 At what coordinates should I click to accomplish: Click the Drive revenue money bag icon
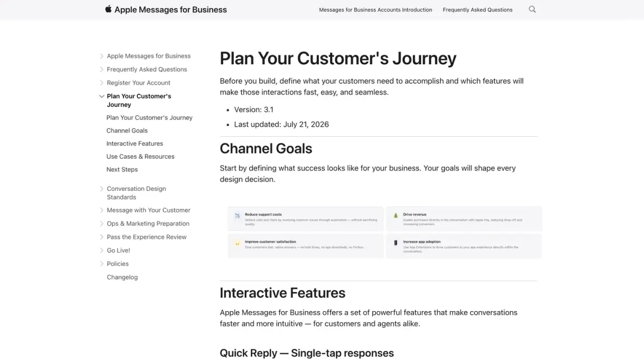coord(396,216)
